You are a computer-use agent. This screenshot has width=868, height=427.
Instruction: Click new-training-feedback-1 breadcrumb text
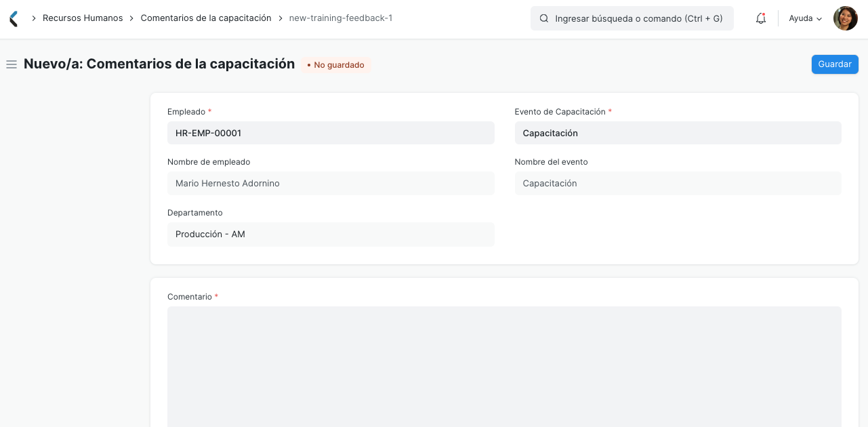click(341, 18)
